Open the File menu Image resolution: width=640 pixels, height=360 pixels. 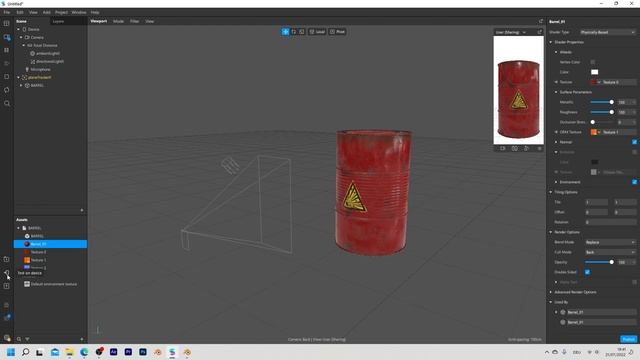coord(7,12)
